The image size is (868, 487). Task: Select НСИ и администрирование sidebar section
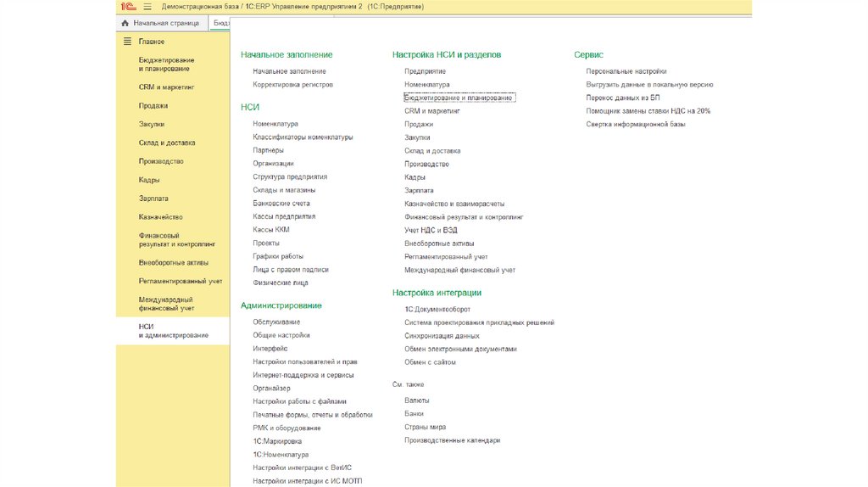[173, 331]
